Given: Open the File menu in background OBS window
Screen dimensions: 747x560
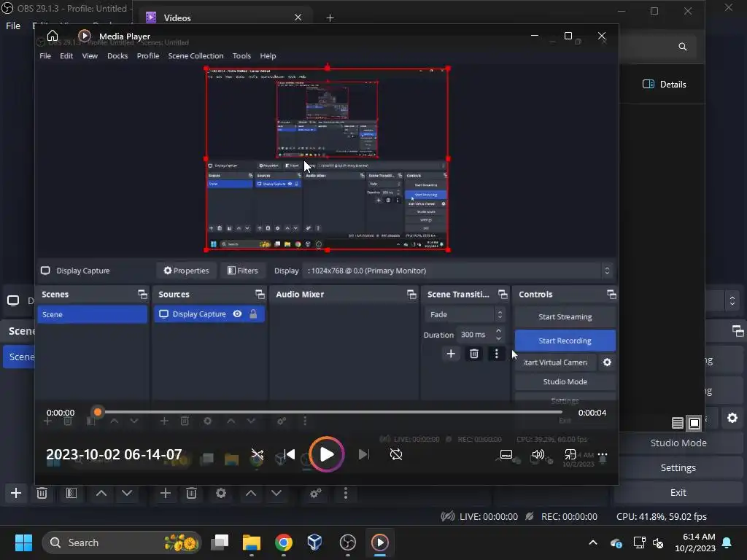Looking at the screenshot, I should 13,26.
